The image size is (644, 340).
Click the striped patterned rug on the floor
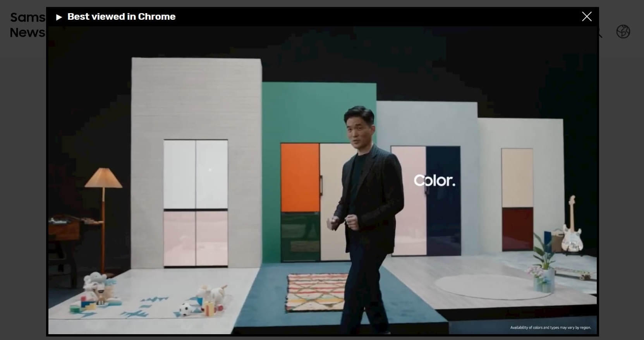coord(316,292)
